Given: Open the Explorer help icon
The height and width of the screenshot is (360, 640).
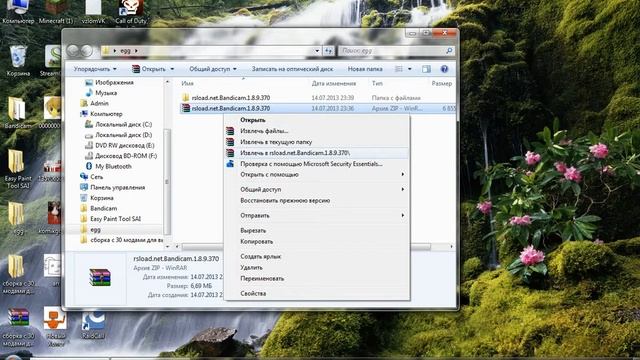Looking at the screenshot, I should pos(444,69).
